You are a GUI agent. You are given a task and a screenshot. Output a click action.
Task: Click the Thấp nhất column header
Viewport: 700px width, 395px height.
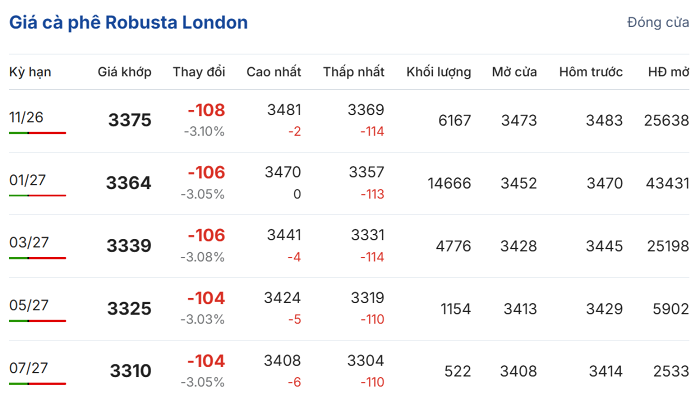click(x=354, y=72)
